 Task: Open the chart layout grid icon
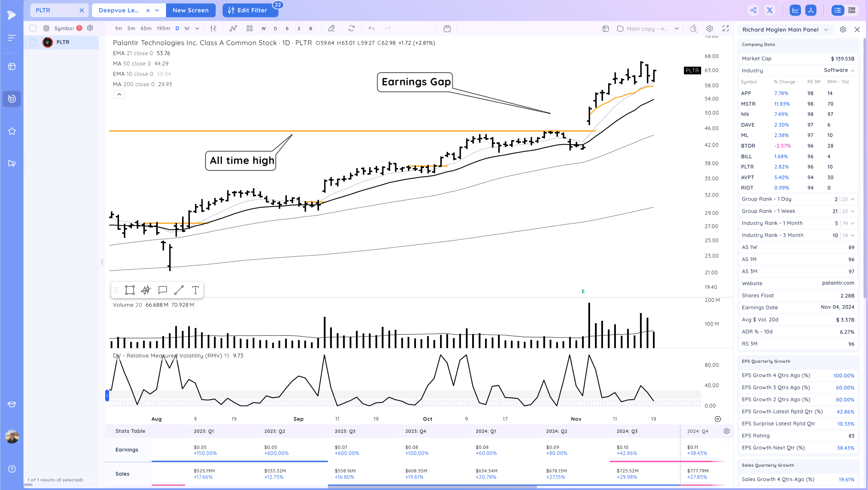[249, 29]
